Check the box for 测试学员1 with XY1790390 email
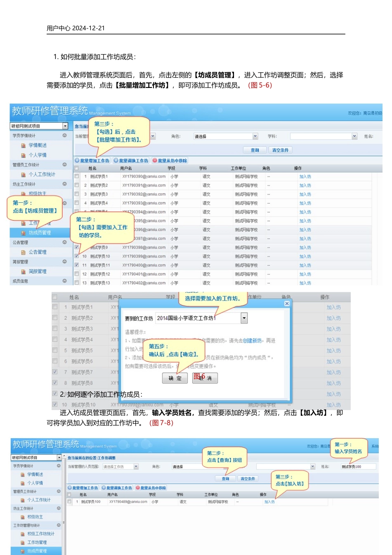 (x=76, y=176)
